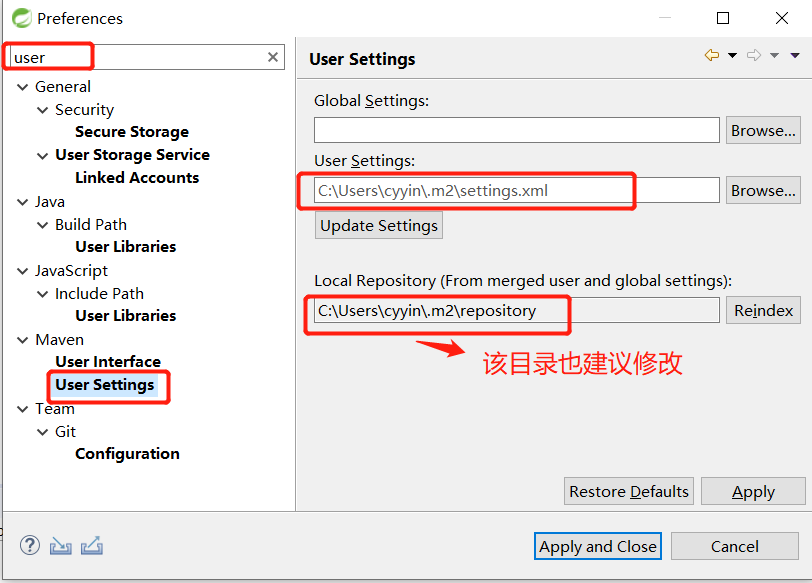Select Maven User Interface item
Viewport: 812px width, 583px height.
pos(108,361)
